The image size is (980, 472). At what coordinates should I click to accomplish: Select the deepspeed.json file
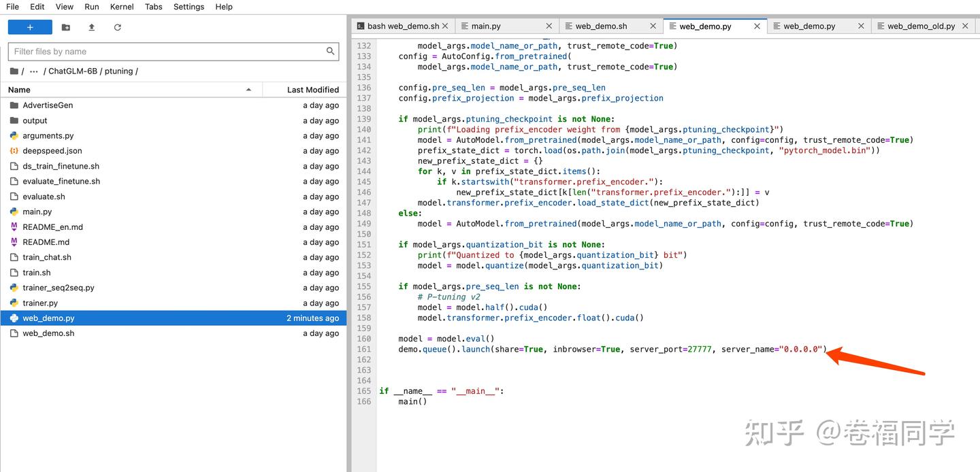pyautogui.click(x=52, y=151)
